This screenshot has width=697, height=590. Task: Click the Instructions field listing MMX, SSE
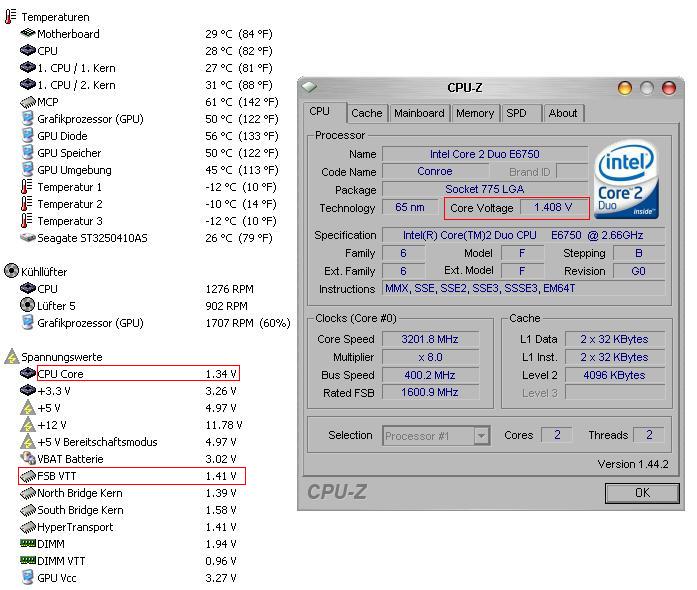click(524, 289)
